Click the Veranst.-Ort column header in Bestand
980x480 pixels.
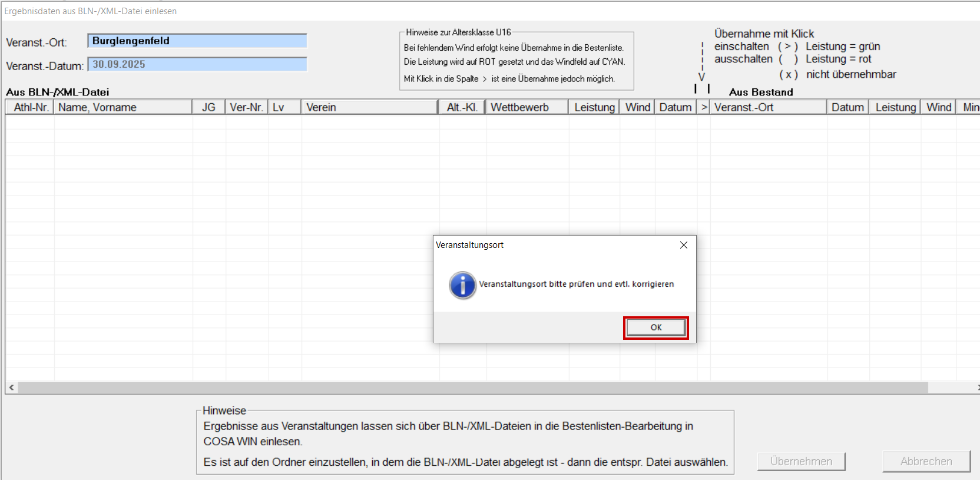(x=767, y=107)
